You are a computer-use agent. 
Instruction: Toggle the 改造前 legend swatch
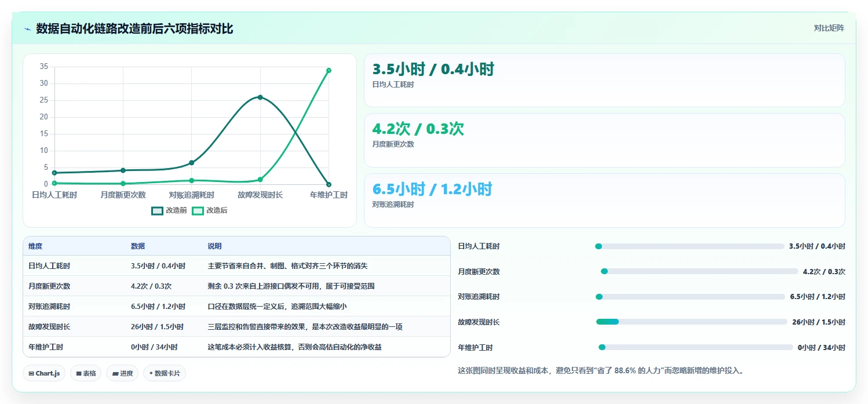coord(158,210)
